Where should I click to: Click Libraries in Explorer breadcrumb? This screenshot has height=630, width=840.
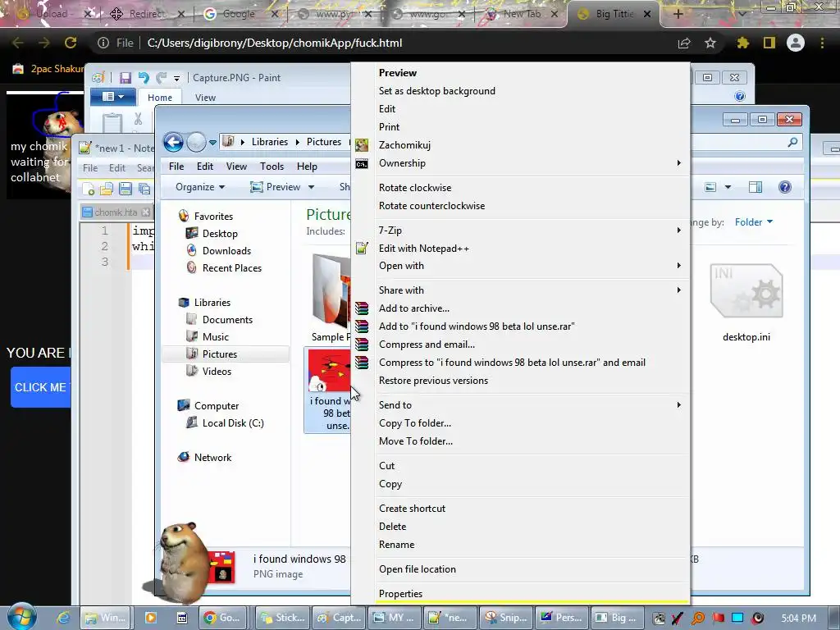[269, 142]
